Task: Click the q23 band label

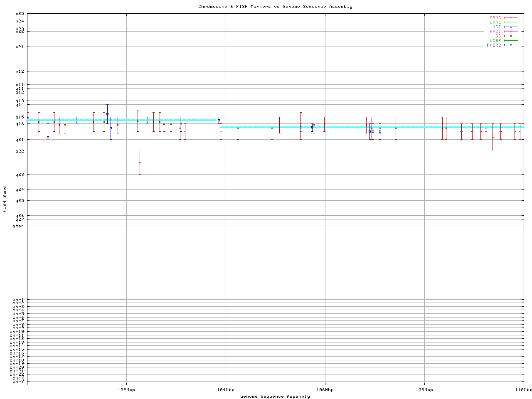Action: point(20,175)
